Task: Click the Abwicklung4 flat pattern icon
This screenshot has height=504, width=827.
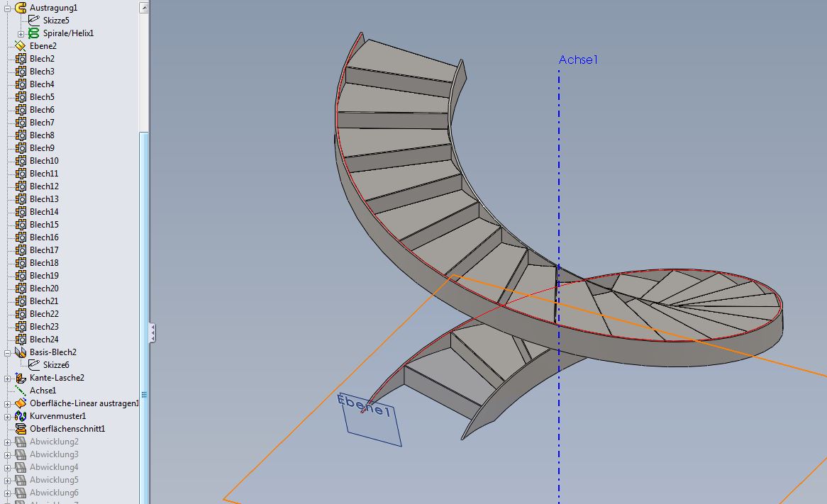Action: (x=21, y=467)
